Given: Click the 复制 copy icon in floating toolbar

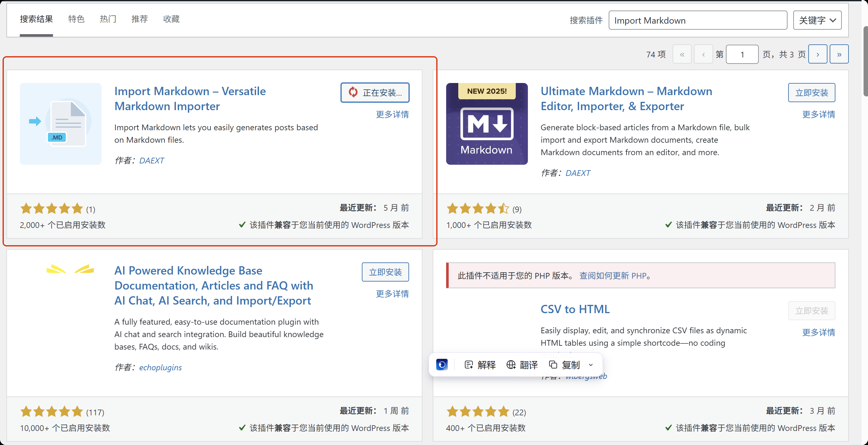Looking at the screenshot, I should 553,365.
